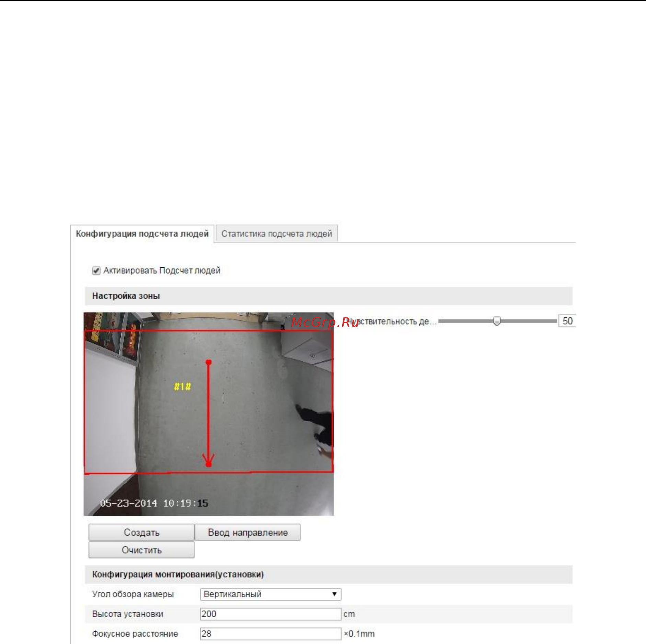The image size is (646, 644).
Task: Click the sensitivity value field showing 50
Action: (x=567, y=321)
